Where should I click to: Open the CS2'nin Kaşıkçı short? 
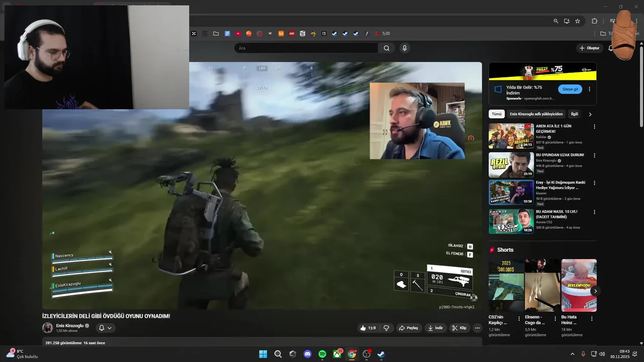pos(506,285)
